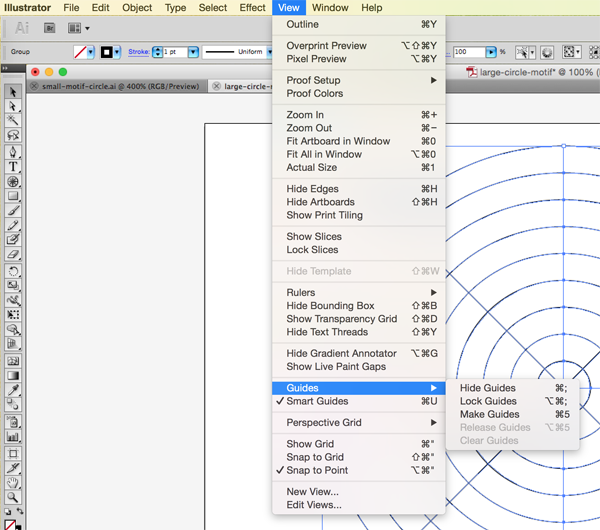The width and height of the screenshot is (600, 530).
Task: Click the Stroke panel link
Action: (x=139, y=52)
